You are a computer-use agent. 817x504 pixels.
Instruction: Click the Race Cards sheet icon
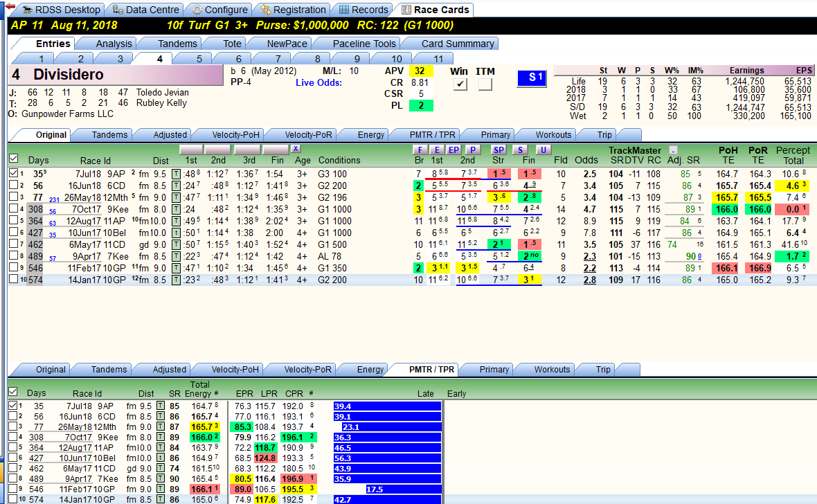coord(406,10)
